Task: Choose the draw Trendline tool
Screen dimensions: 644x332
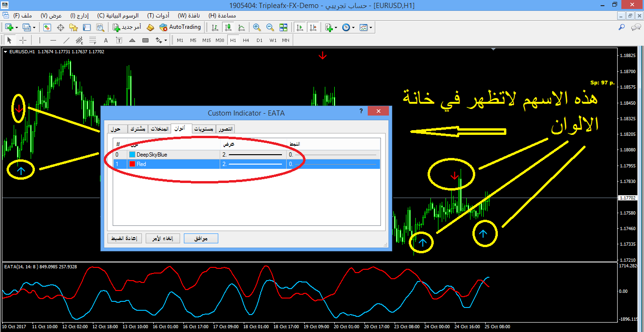Action: coord(66,40)
